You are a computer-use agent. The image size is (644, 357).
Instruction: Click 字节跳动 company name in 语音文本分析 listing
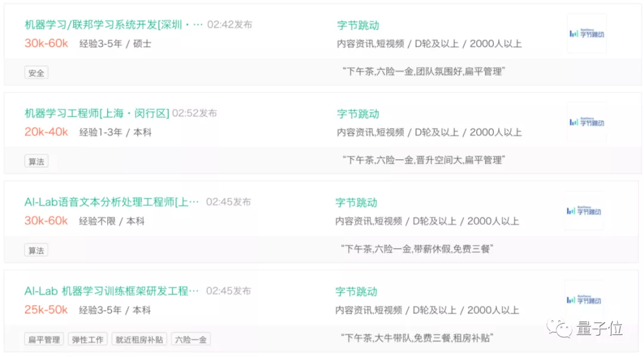pos(356,202)
